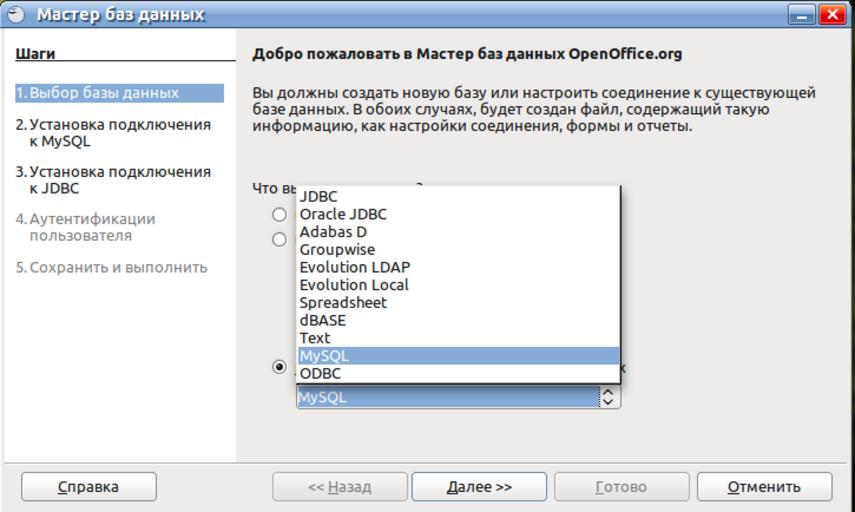Select the second radio button option
This screenshot has width=855, height=512.
tap(279, 239)
